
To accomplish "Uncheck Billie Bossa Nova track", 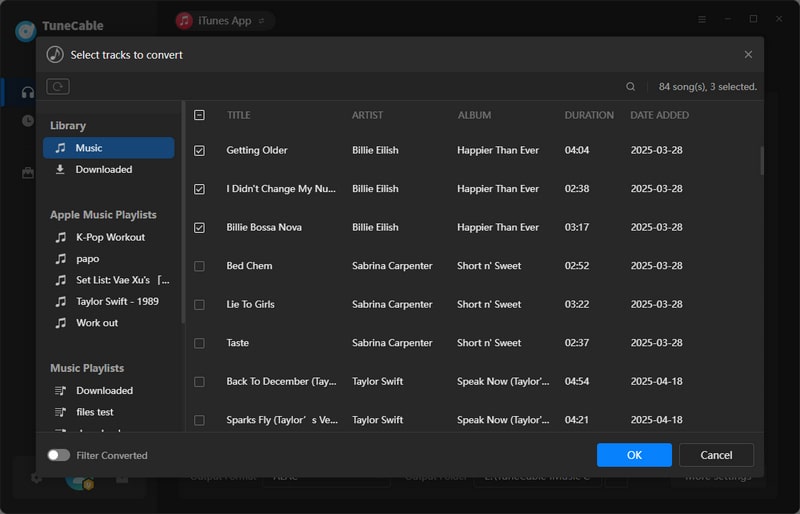I will [199, 228].
